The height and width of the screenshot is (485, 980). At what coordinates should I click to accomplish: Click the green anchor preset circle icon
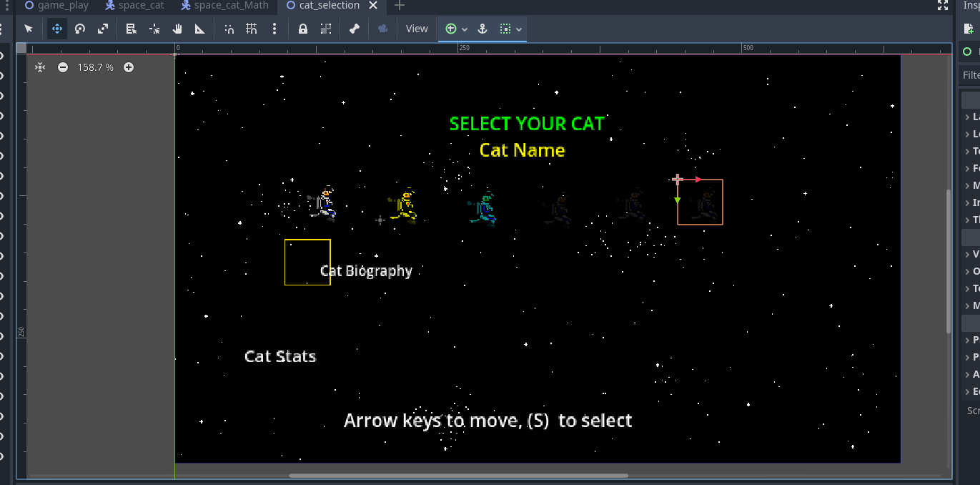[450, 29]
